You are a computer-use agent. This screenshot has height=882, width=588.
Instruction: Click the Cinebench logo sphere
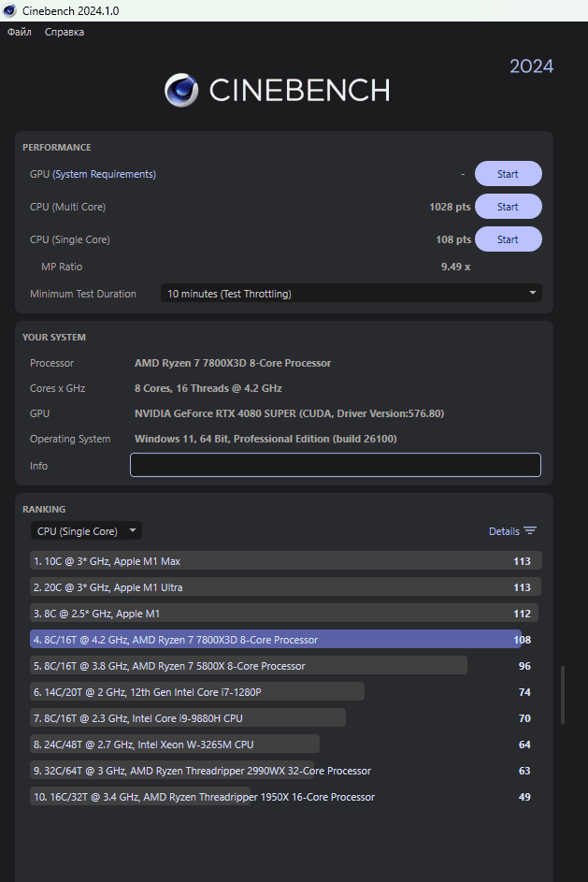181,90
